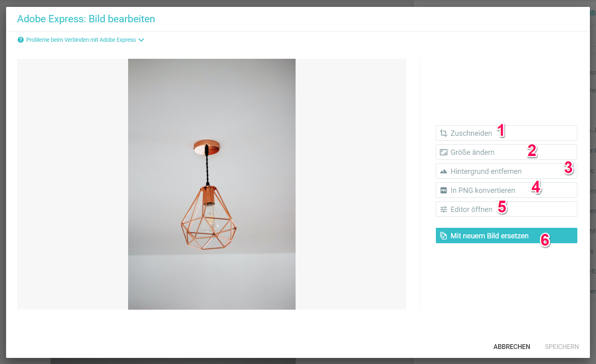The image size is (596, 364).
Task: Click the resize icon beside Größe ändern
Action: pos(444,152)
